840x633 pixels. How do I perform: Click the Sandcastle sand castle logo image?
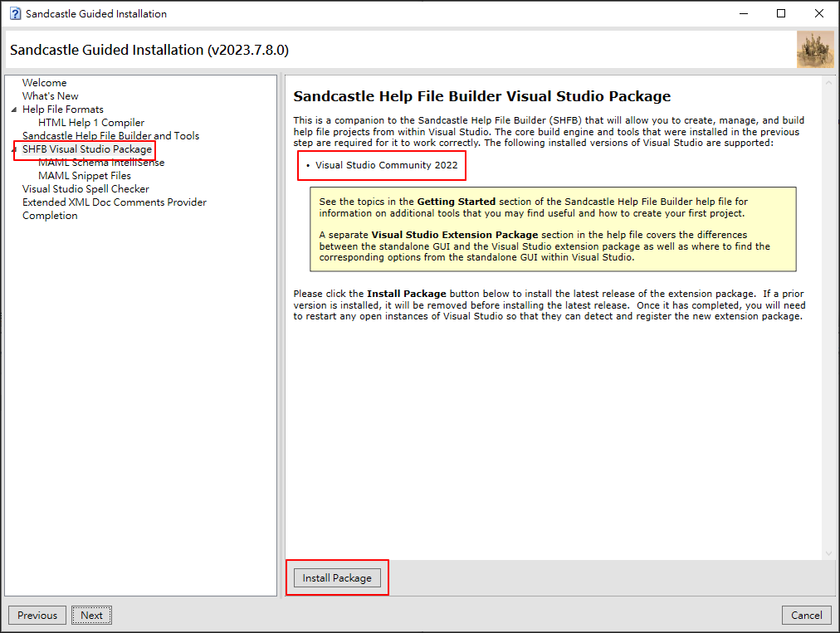pyautogui.click(x=815, y=49)
